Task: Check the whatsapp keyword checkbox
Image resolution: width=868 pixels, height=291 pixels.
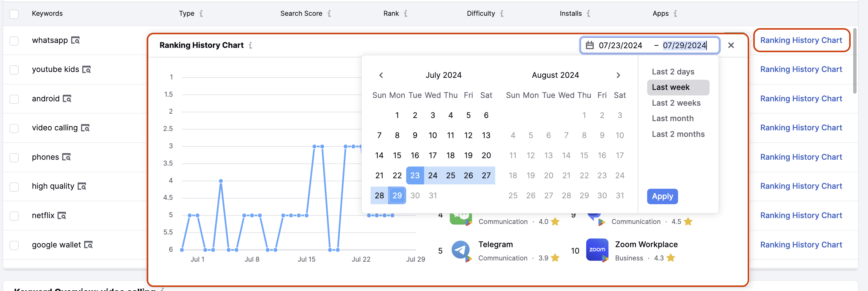Action: [x=14, y=41]
